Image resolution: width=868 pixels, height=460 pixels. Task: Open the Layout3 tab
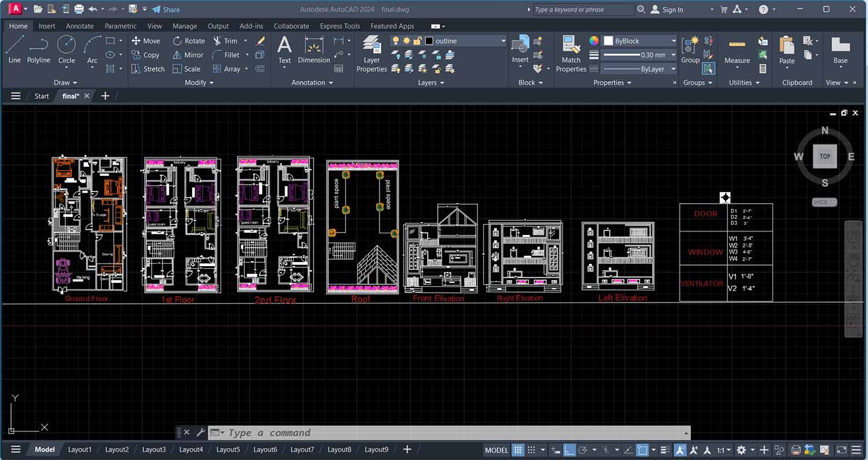[154, 449]
